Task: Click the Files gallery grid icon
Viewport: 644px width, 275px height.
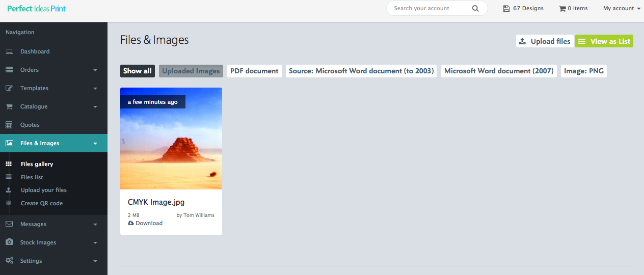Action: tap(9, 164)
